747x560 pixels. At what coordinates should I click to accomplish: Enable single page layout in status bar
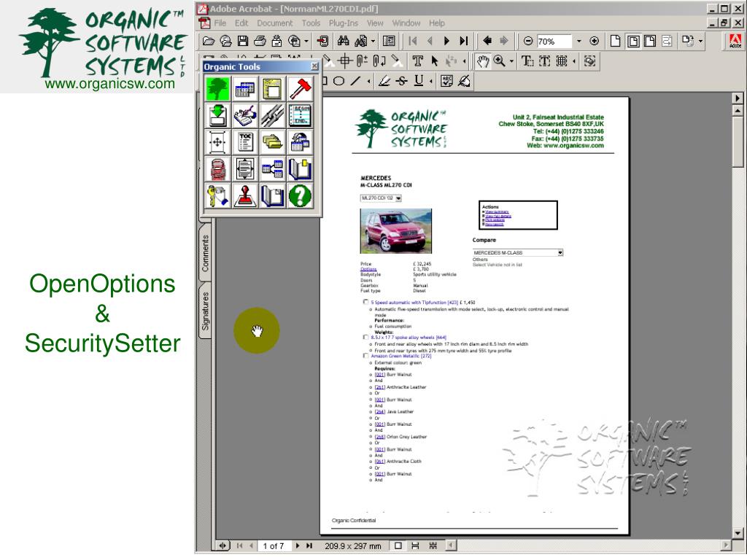pos(398,545)
